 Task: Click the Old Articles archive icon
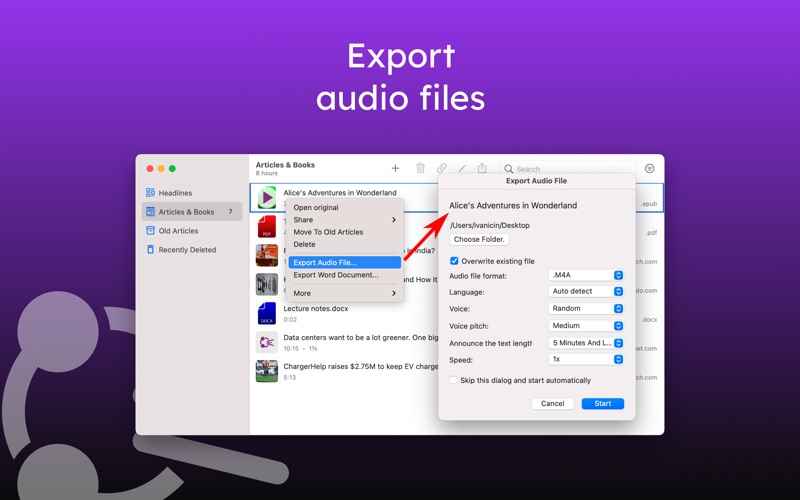coord(150,231)
